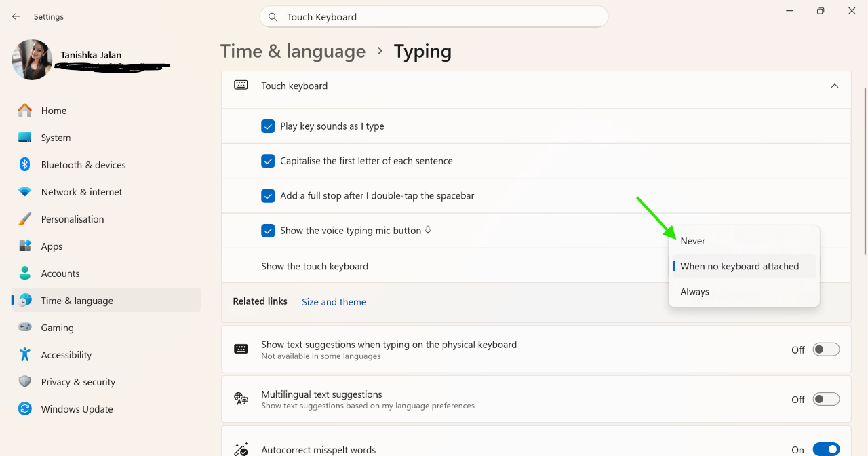Uncheck Show the voice typing mic button
This screenshot has width=868, height=456.
pyautogui.click(x=268, y=231)
